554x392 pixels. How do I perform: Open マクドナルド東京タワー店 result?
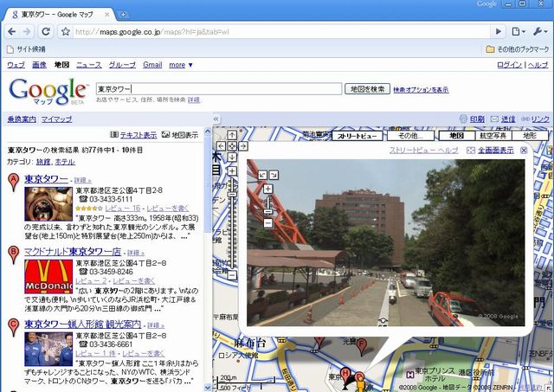coord(73,252)
